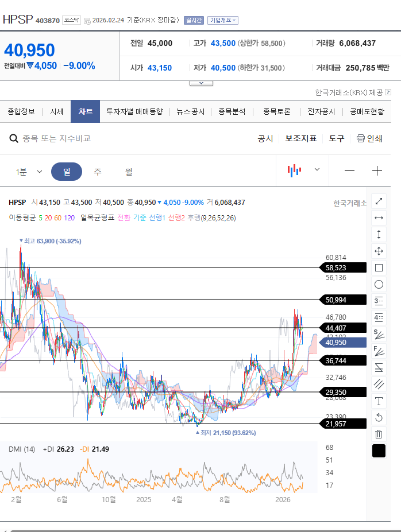The image size is (401, 532).
Task: Open chart type dropdown arrow next to candlestick
Action: [317, 169]
